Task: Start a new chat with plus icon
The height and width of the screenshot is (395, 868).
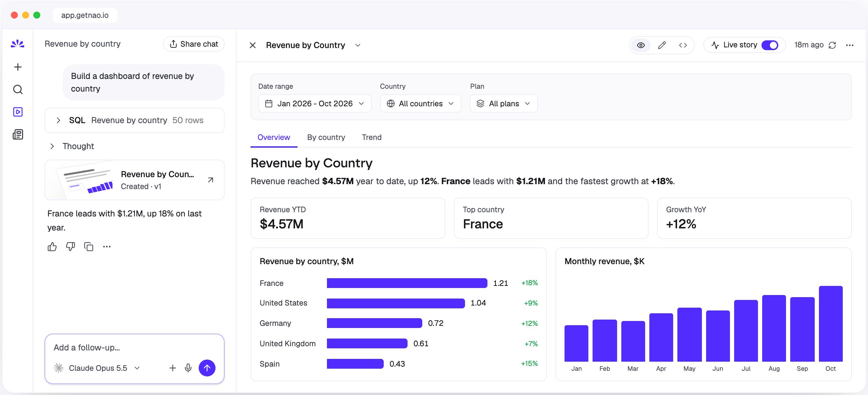Action: tap(18, 67)
